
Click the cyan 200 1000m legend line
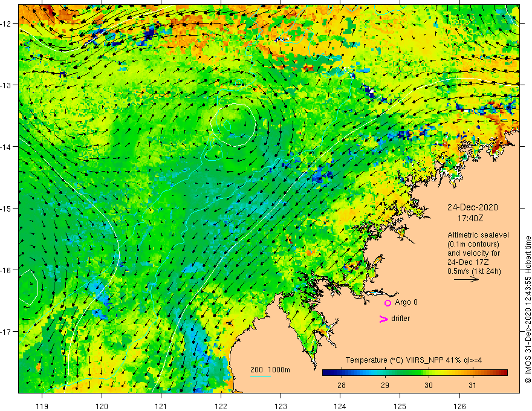coord(261,376)
